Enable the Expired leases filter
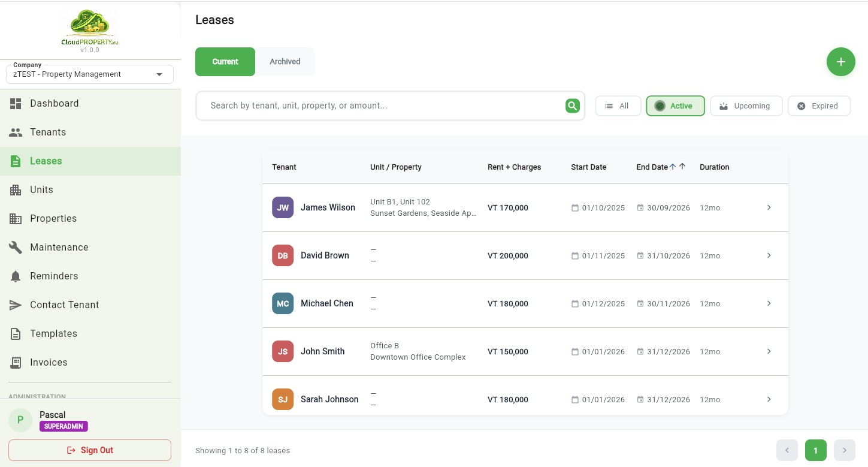The height and width of the screenshot is (467, 868). 818,106
